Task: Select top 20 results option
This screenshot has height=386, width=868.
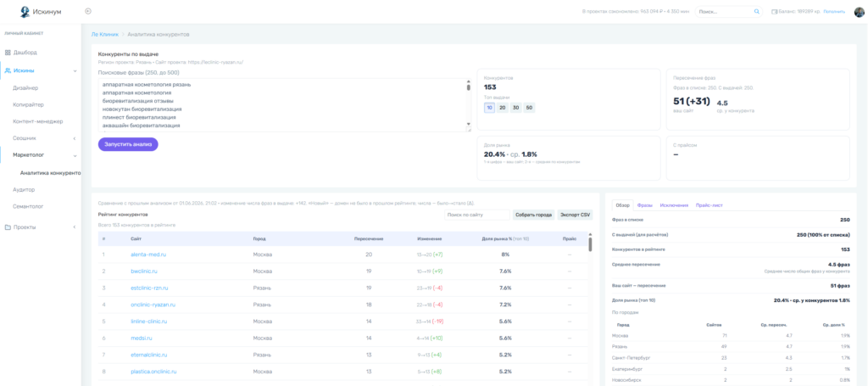Action: pyautogui.click(x=503, y=108)
